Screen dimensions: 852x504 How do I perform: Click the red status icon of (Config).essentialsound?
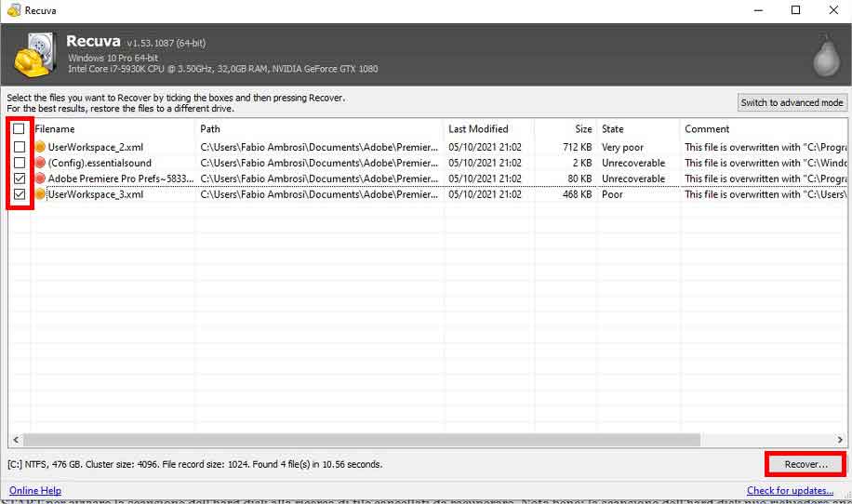pos(40,163)
